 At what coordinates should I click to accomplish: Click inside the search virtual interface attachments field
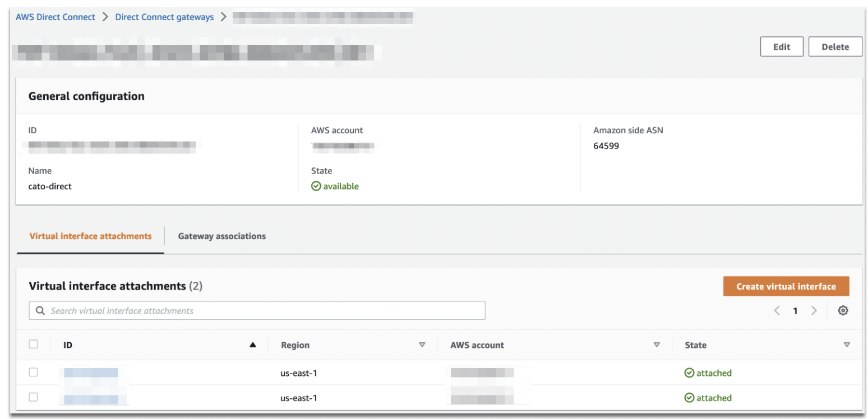pos(224,310)
